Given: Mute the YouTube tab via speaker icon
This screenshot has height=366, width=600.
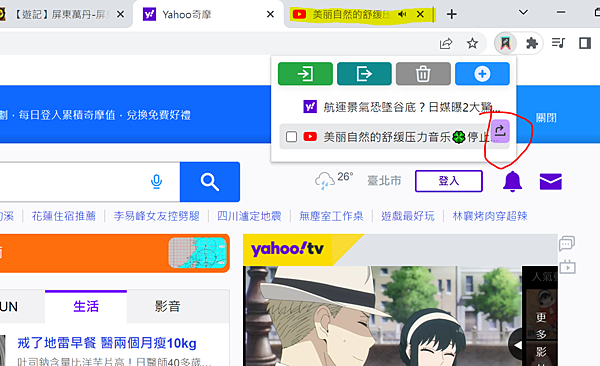Looking at the screenshot, I should coord(402,15).
